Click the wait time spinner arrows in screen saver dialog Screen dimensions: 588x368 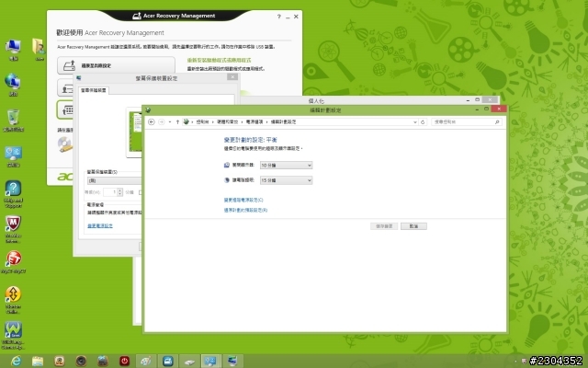point(120,192)
